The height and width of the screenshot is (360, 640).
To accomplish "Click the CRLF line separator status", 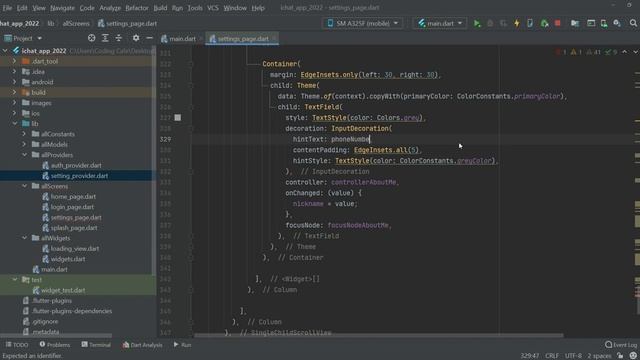I will [551, 356].
